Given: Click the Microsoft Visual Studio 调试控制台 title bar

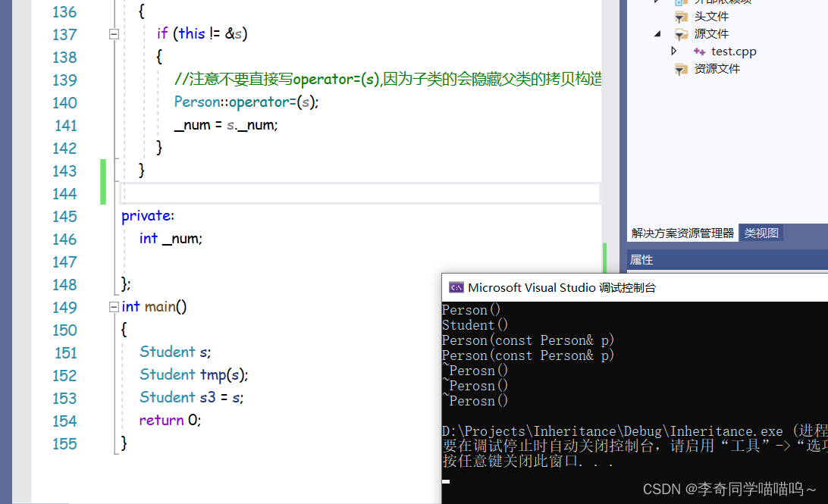Looking at the screenshot, I should [x=635, y=288].
